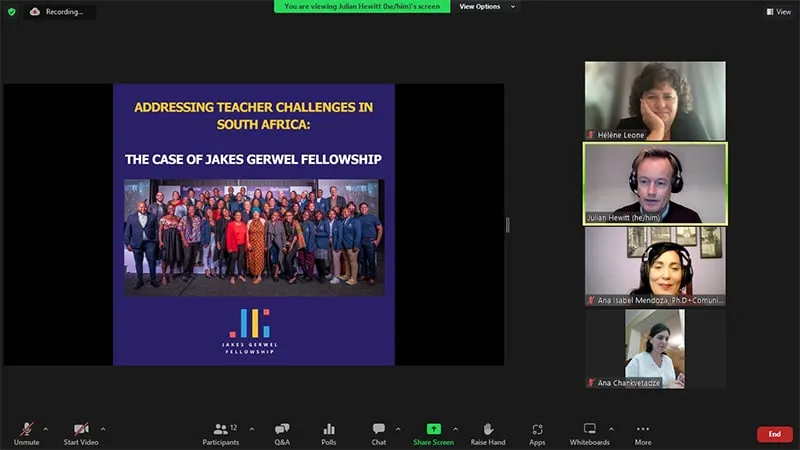Unmute the microphone

(x=26, y=431)
